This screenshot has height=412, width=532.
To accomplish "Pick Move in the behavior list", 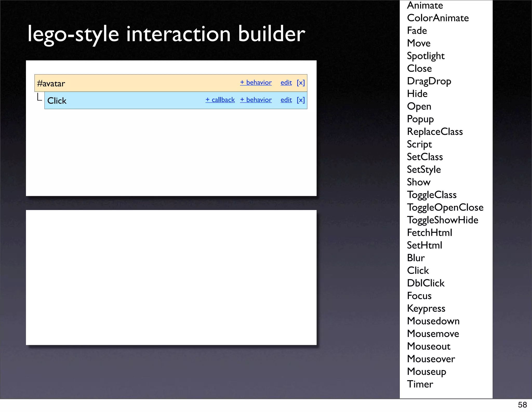I will (x=419, y=43).
